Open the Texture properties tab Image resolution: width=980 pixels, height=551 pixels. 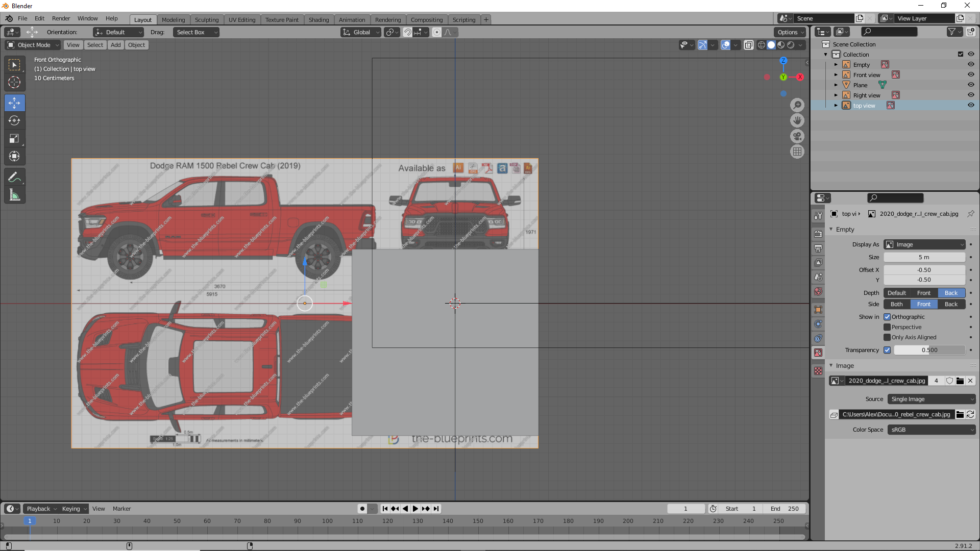pyautogui.click(x=818, y=371)
